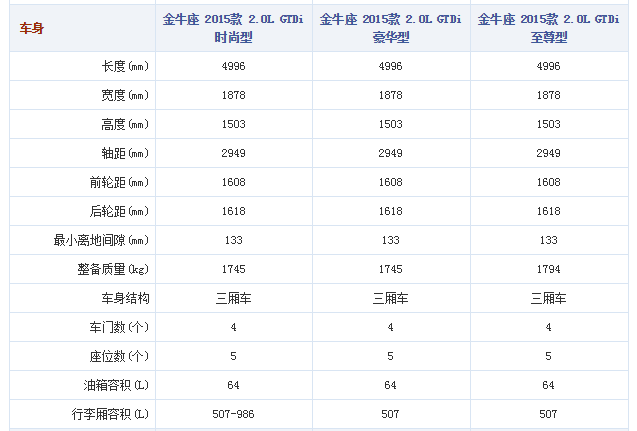Select the 座位数(个) row label
The image size is (637, 431).
119,357
